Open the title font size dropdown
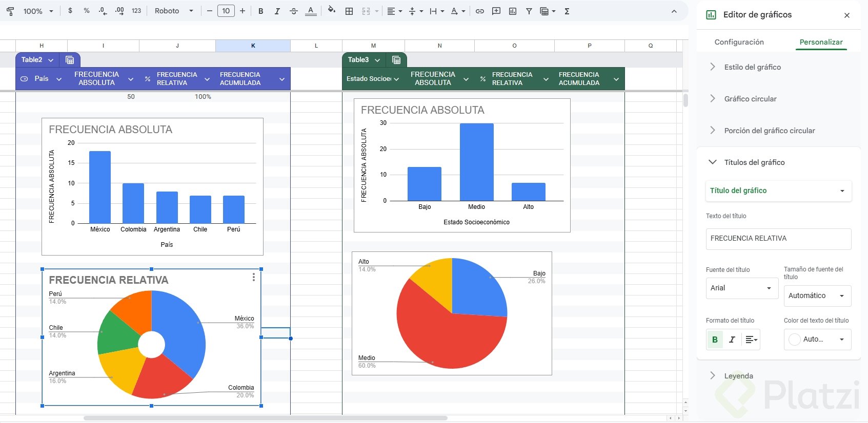The height and width of the screenshot is (423, 868). 817,295
